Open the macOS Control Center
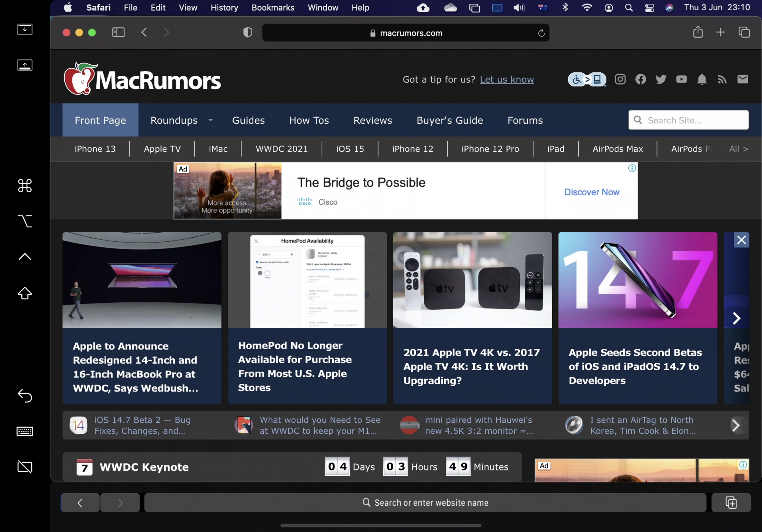The height and width of the screenshot is (532, 762). click(x=649, y=8)
